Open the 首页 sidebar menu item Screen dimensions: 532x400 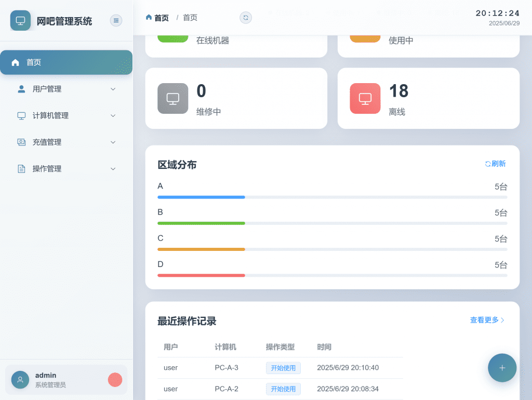pos(66,62)
